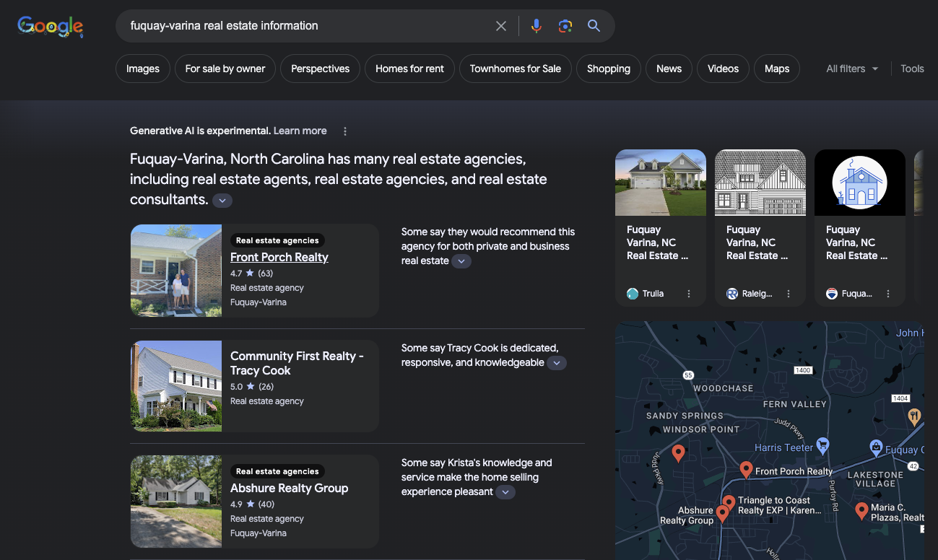This screenshot has height=560, width=938.
Task: Open the Front Porch Realty link
Action: [279, 257]
